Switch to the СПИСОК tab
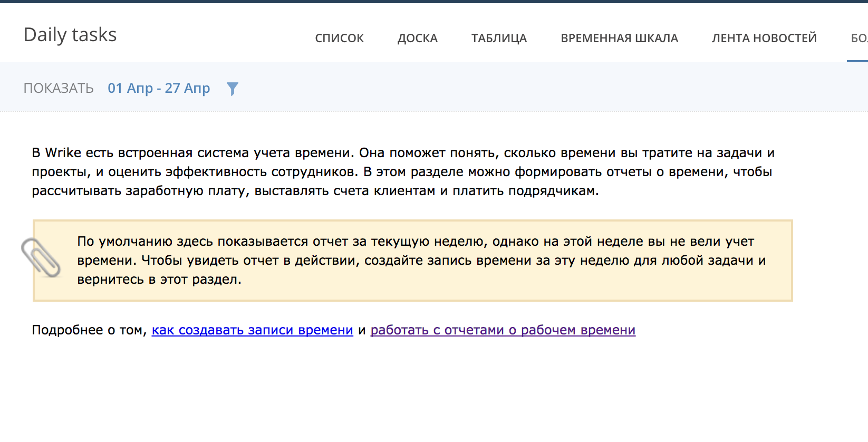Screen dimensions: 868x442 coord(339,38)
